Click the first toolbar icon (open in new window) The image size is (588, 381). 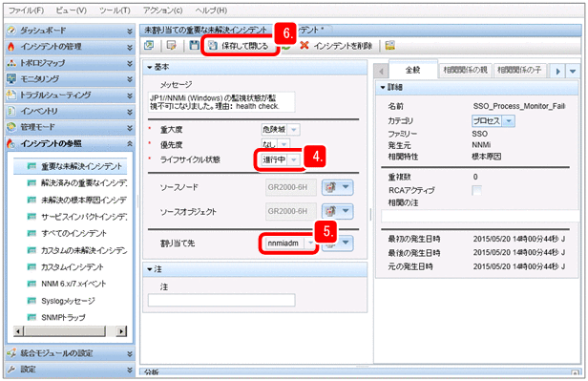click(x=149, y=46)
